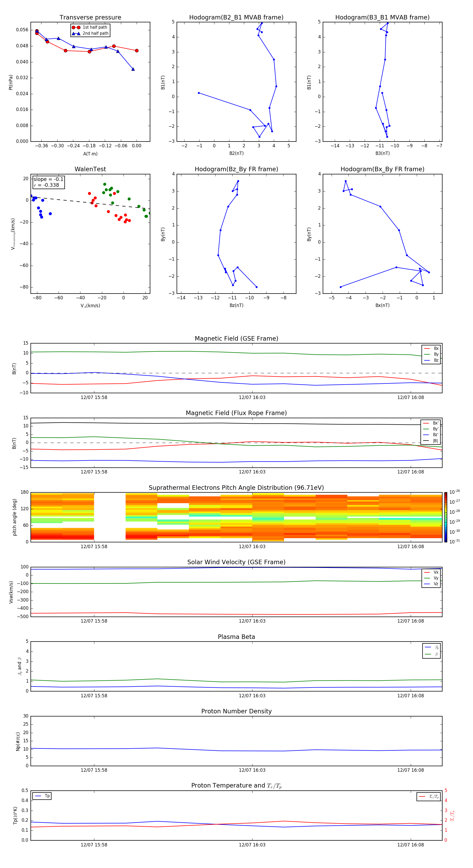The height and width of the screenshot is (868, 473).
Task: Click the "WalenTest" plot title
Action: pyautogui.click(x=90, y=169)
